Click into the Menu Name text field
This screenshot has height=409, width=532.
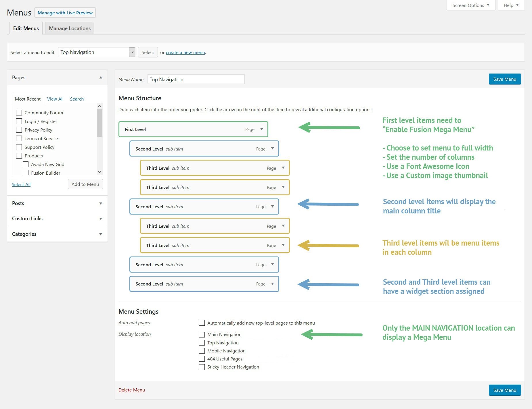(x=196, y=80)
